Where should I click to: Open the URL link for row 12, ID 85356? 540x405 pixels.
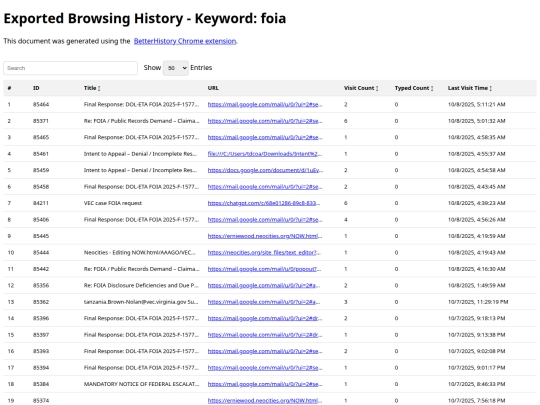[264, 285]
